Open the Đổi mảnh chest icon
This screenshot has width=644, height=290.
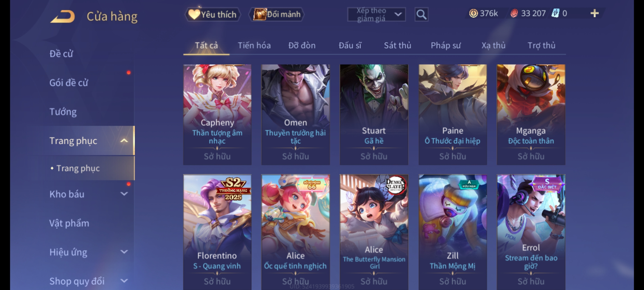click(x=260, y=14)
